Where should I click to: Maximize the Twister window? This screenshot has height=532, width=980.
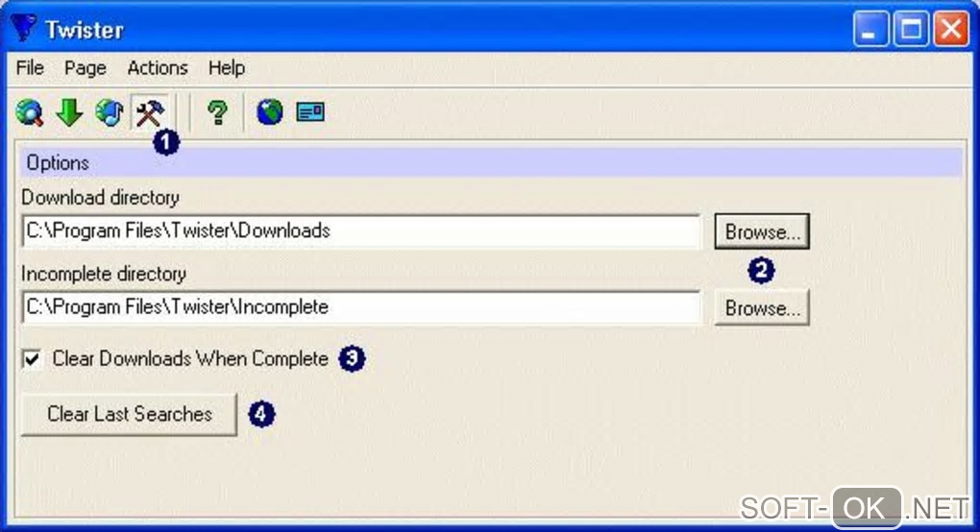(911, 29)
